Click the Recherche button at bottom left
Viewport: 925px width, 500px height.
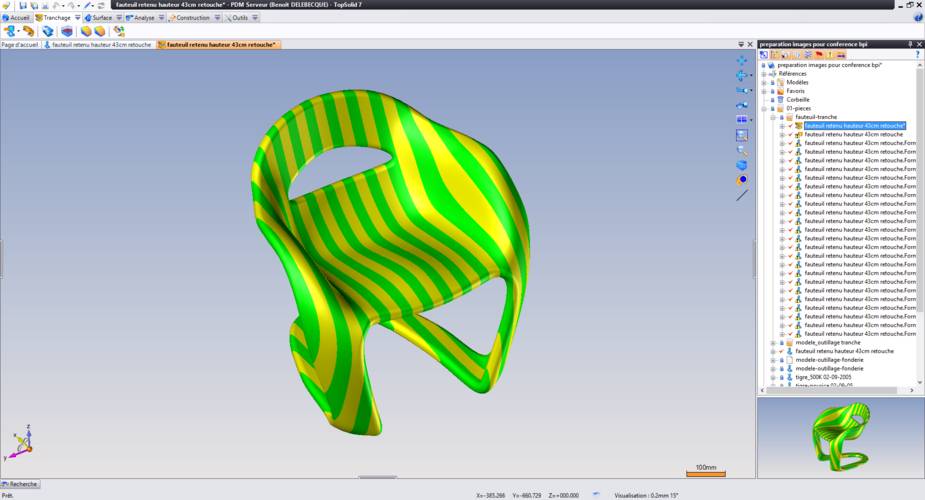[x=20, y=484]
